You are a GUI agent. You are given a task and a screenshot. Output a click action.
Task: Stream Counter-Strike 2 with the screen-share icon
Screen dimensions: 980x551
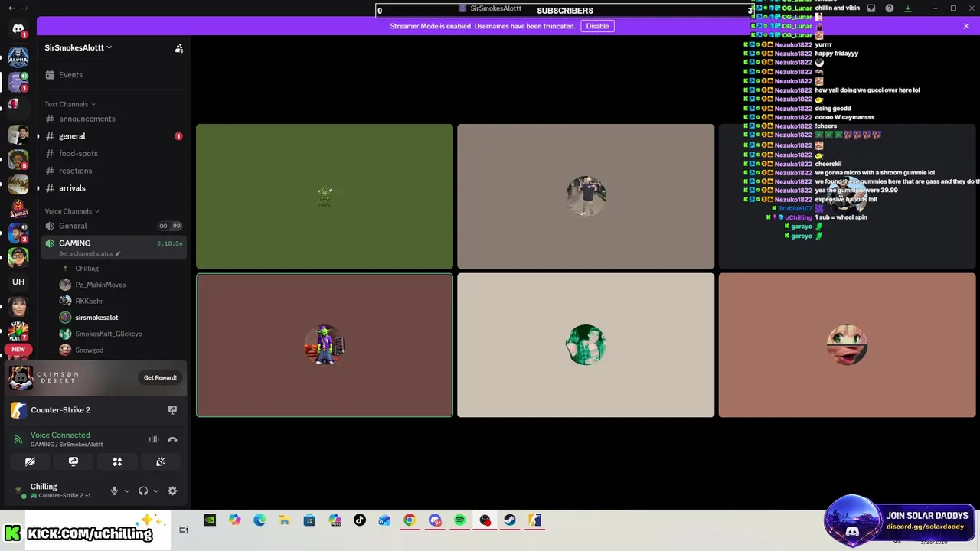click(x=172, y=410)
